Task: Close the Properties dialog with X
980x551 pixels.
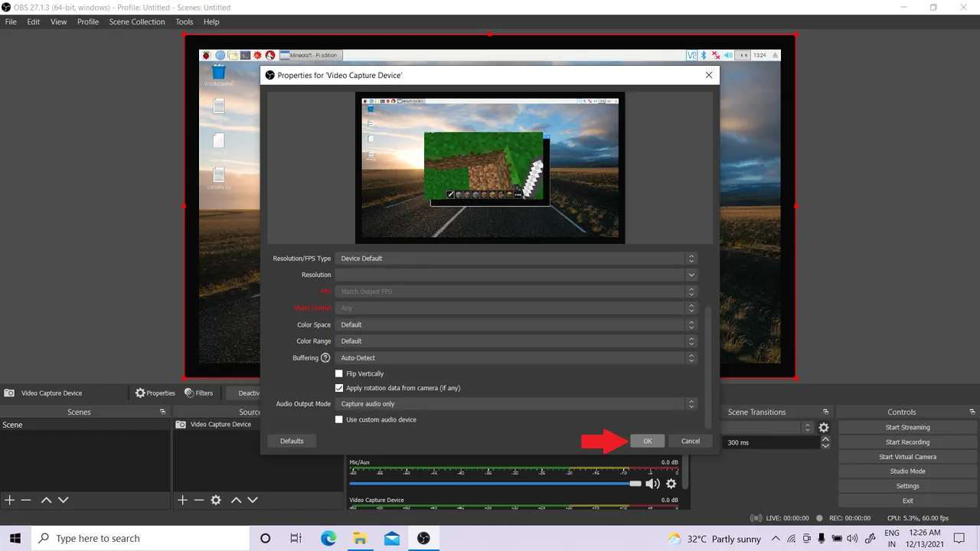Action: pyautogui.click(x=708, y=75)
